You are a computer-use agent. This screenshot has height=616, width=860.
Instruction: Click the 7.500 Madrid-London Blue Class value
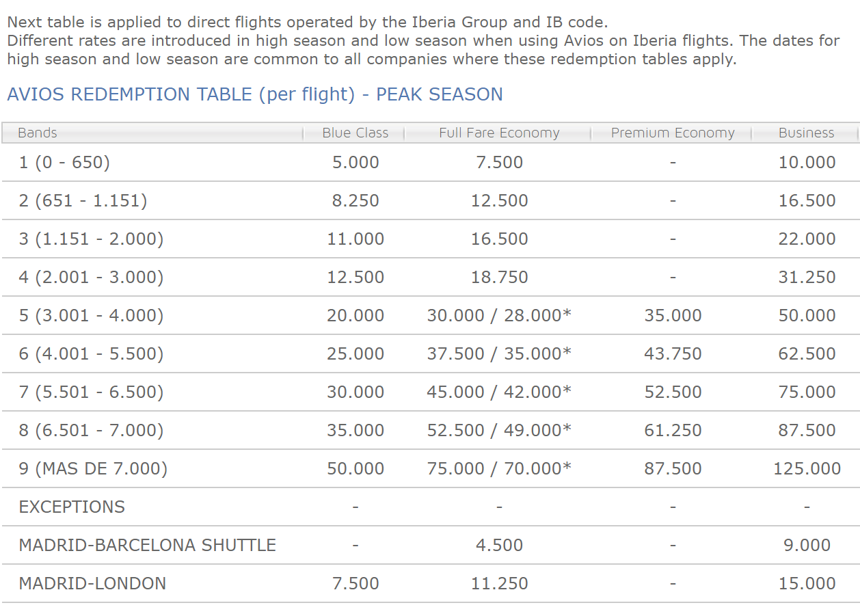[355, 583]
